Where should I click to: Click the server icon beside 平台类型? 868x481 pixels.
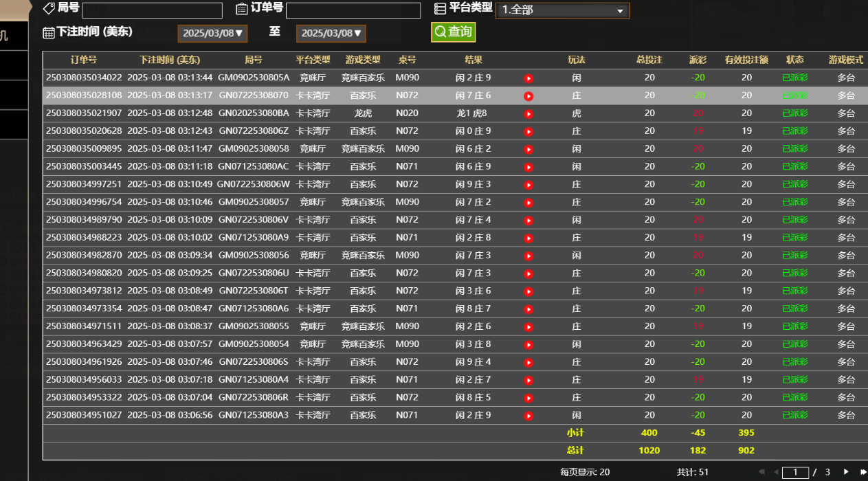coord(440,9)
